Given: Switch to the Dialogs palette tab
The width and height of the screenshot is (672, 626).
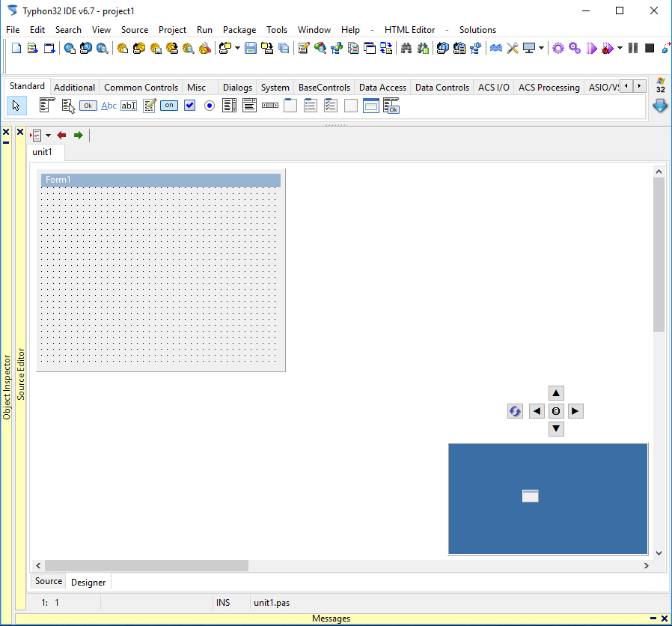Looking at the screenshot, I should click(237, 88).
